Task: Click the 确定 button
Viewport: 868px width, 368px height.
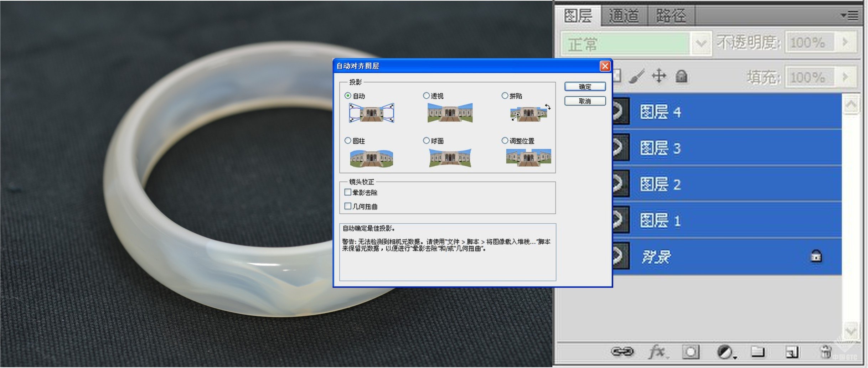Action: point(585,87)
